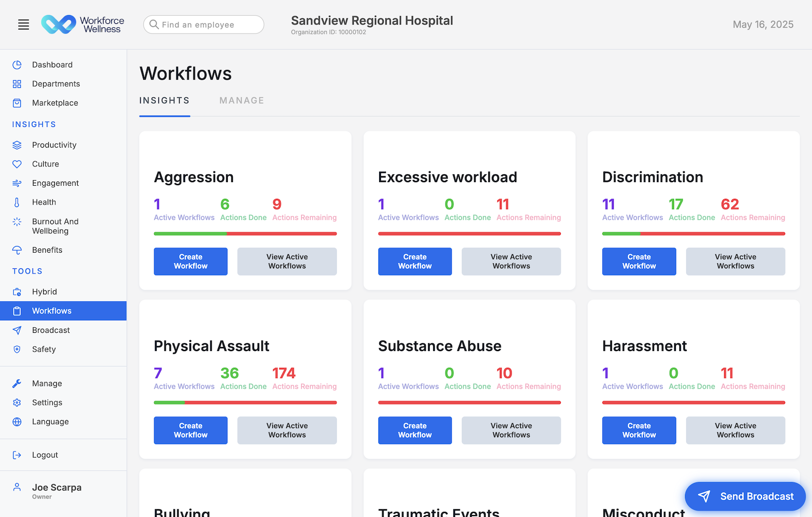Open the Hybrid tools icon

pos(17,291)
